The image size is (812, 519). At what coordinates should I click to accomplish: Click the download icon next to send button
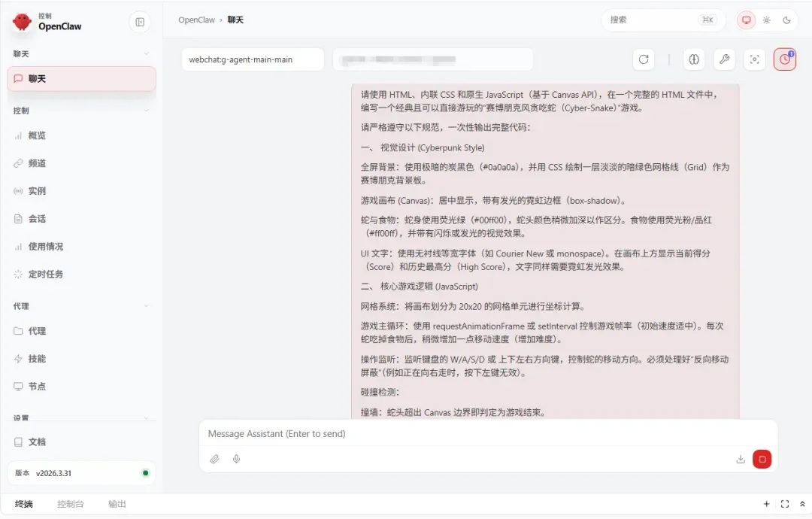click(740, 459)
